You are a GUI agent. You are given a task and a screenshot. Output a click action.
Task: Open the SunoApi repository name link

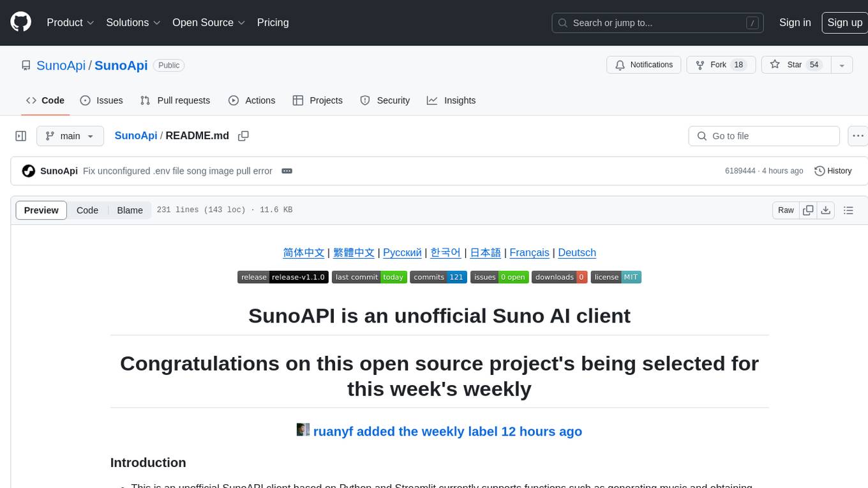click(121, 65)
